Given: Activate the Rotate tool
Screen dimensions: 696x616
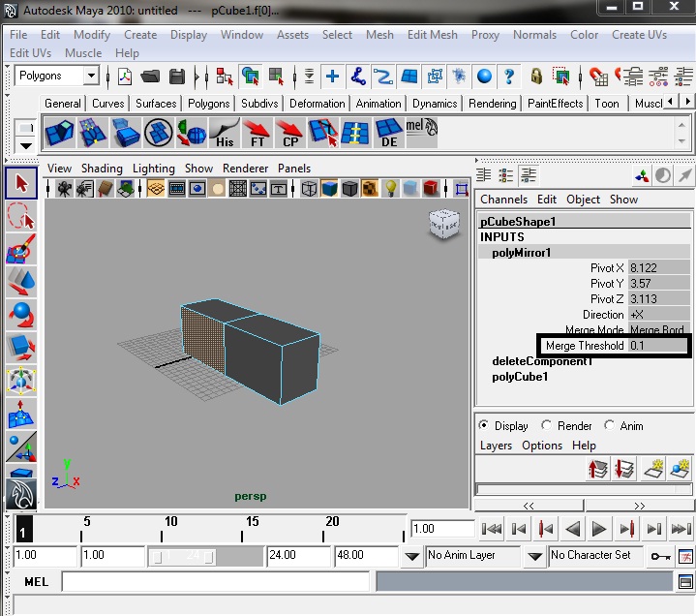Looking at the screenshot, I should (20, 315).
